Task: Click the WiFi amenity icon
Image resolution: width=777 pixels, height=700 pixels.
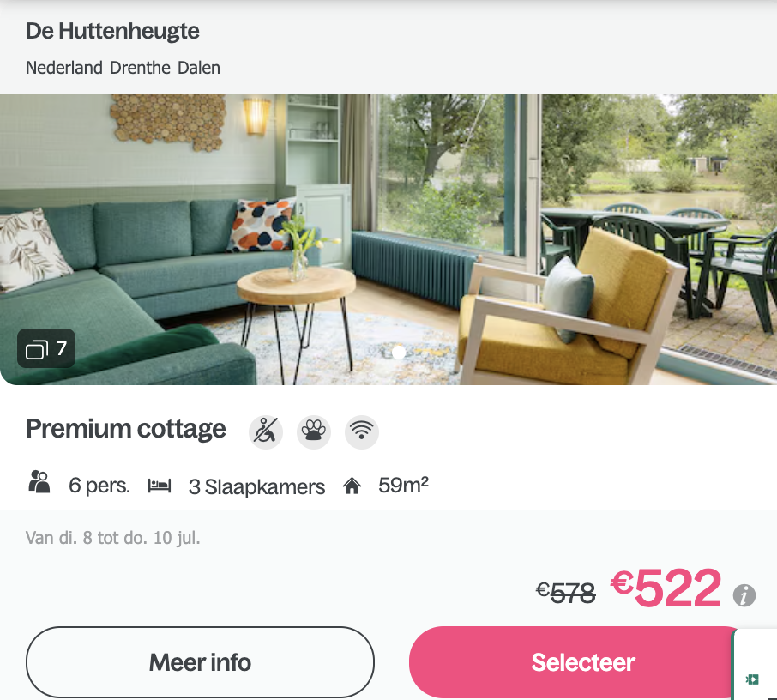Action: pyautogui.click(x=362, y=431)
